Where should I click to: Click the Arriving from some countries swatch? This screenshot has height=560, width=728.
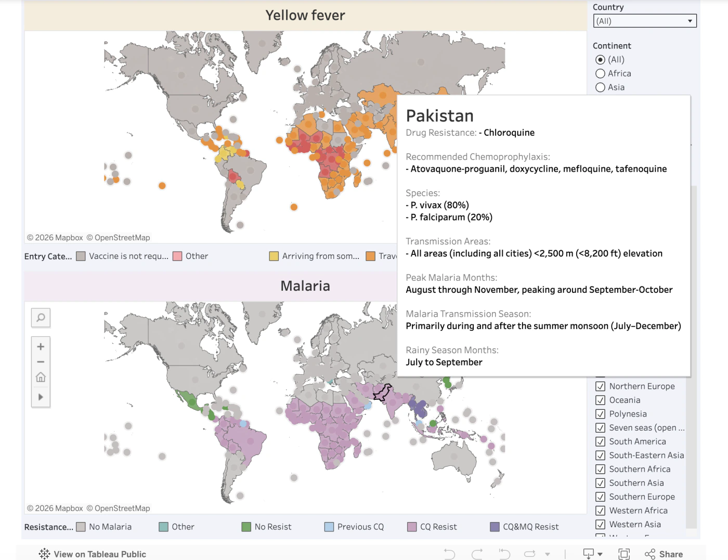274,256
